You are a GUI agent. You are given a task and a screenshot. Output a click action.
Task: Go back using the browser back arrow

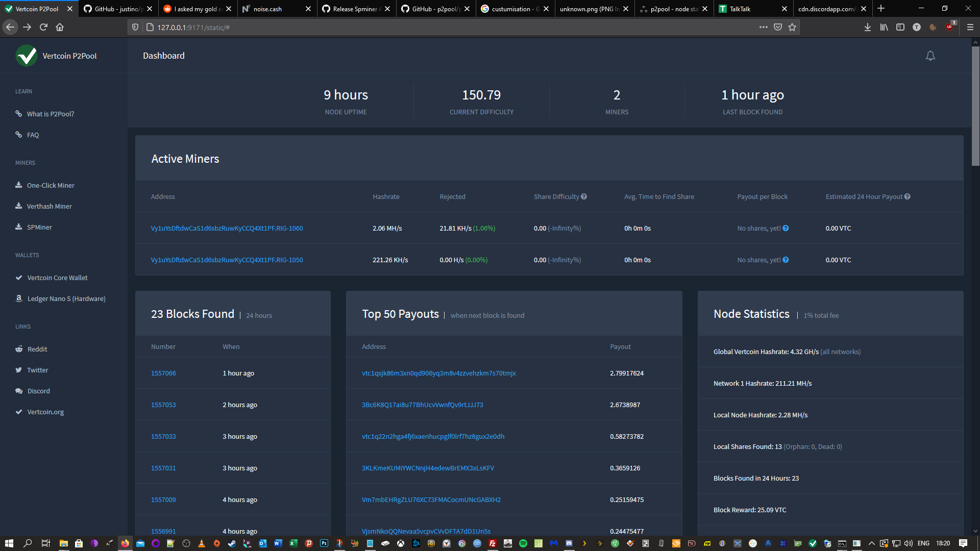(x=10, y=27)
